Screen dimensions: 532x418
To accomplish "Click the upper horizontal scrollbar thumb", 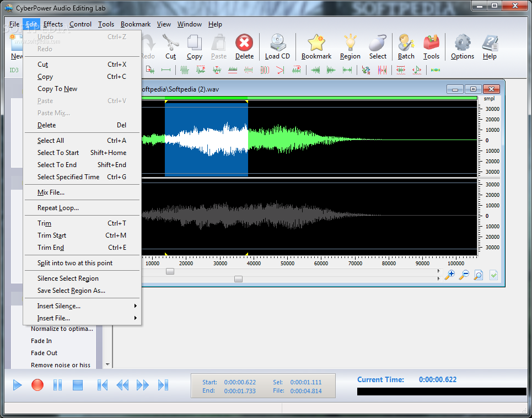I will [170, 271].
